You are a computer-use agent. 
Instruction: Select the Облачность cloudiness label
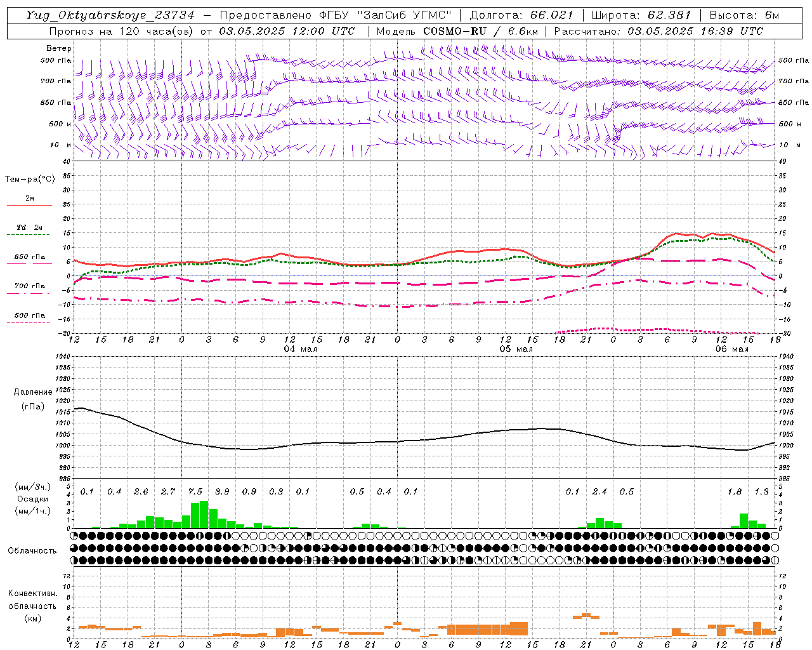point(32,550)
